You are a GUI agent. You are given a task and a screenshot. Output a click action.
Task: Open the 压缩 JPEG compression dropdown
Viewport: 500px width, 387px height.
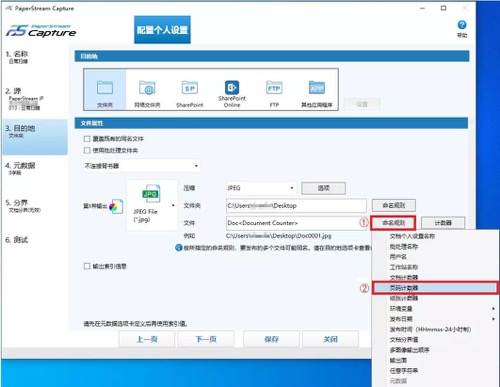(261, 188)
